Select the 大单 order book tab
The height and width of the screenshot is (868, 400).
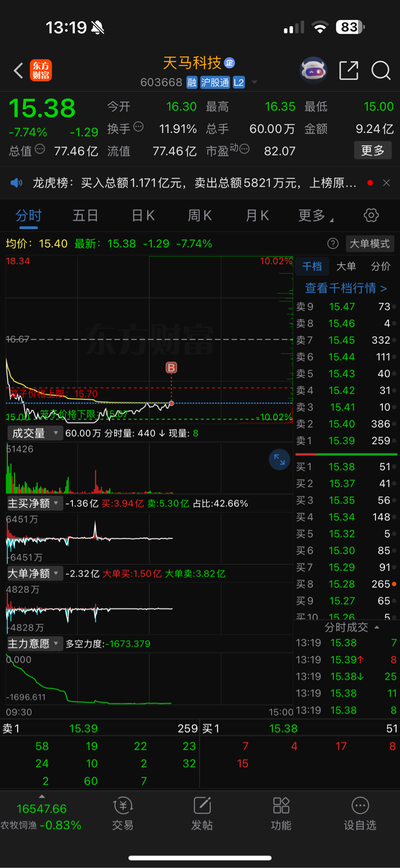(346, 266)
